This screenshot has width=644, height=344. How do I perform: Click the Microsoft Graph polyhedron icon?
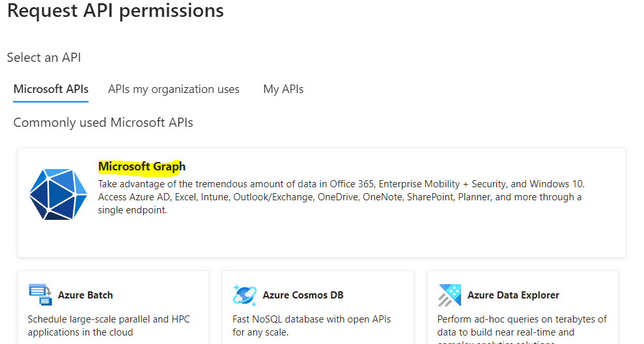pos(58,194)
